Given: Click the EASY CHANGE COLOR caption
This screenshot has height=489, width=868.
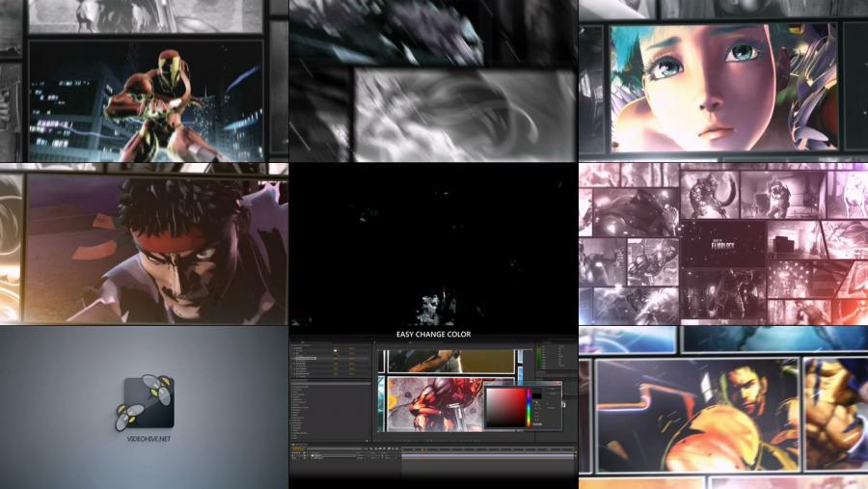Looking at the screenshot, I should (x=433, y=335).
